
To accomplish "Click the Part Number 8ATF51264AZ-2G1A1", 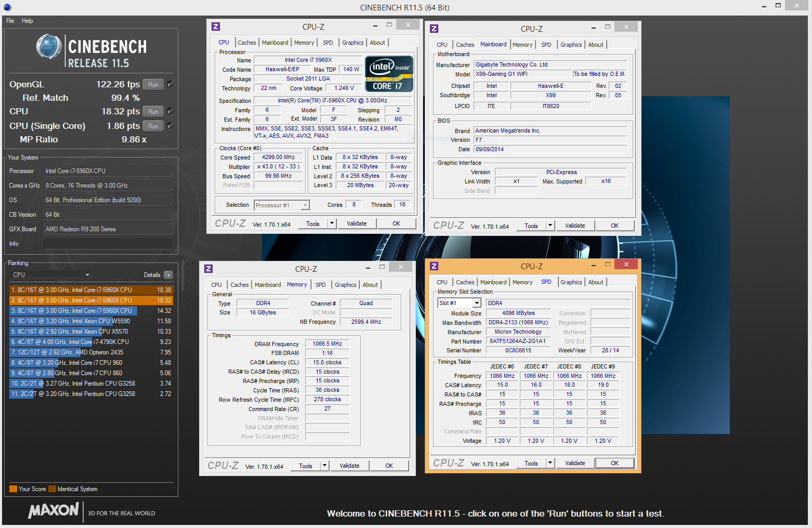I will click(x=517, y=341).
